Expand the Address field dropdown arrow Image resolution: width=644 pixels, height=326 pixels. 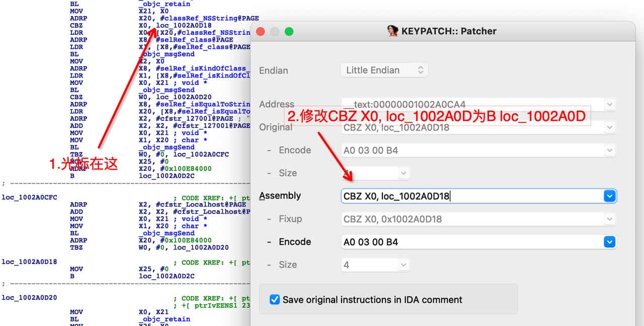610,105
